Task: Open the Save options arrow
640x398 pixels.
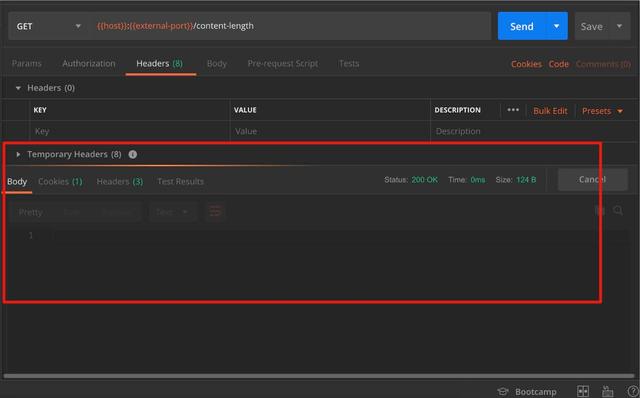Action: click(x=619, y=27)
